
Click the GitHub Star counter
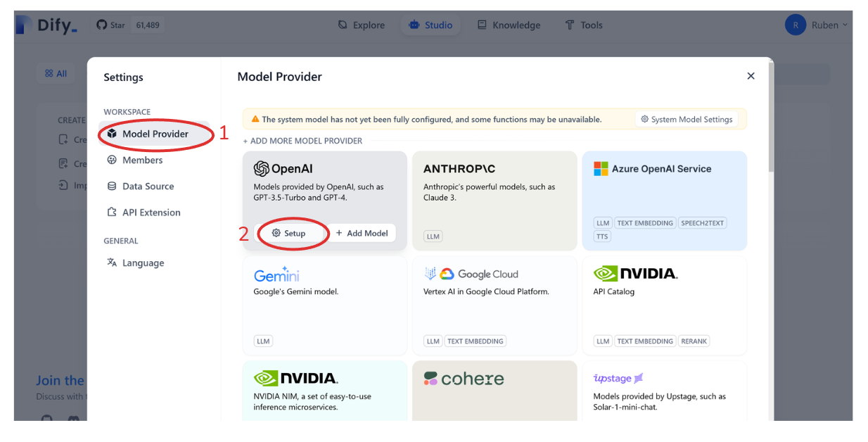129,24
